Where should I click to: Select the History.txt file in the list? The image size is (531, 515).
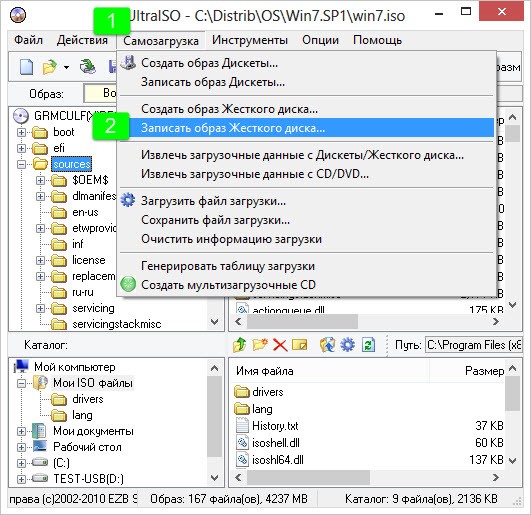pos(275,426)
